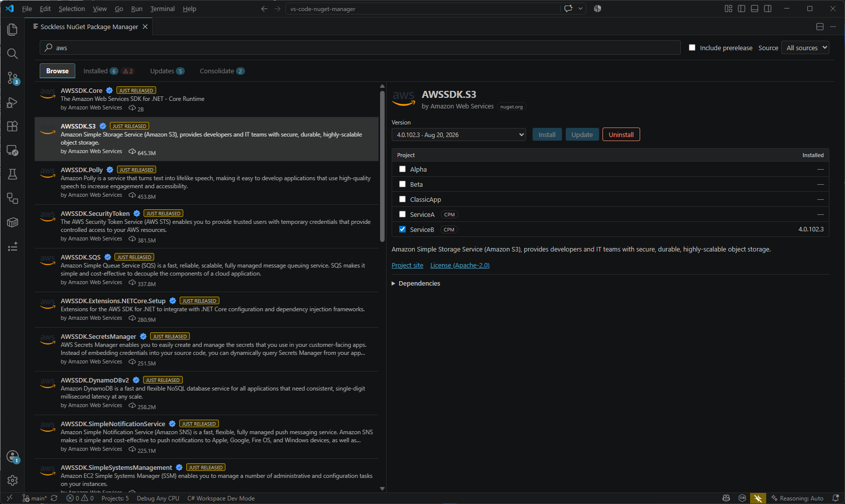Viewport: 845px width, 504px height.
Task: Click the Install button
Action: [547, 135]
